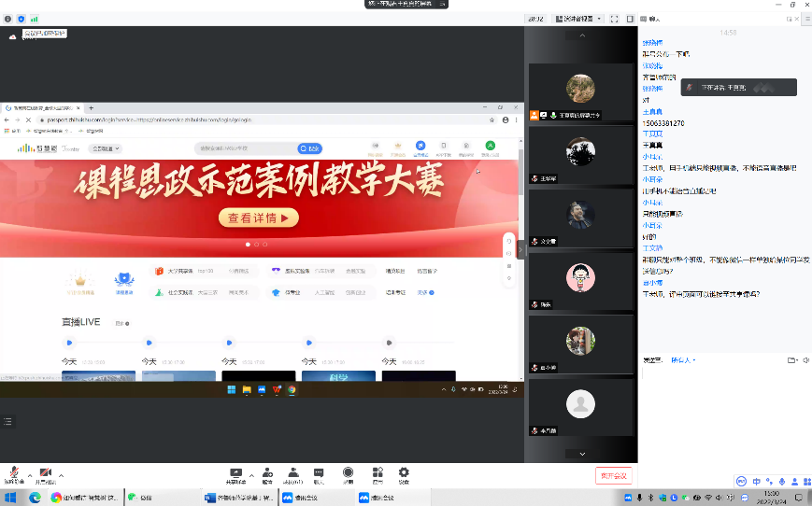Open Share Screen in the meeting toolbar
Viewport: 812px width, 506px height.
(x=235, y=475)
